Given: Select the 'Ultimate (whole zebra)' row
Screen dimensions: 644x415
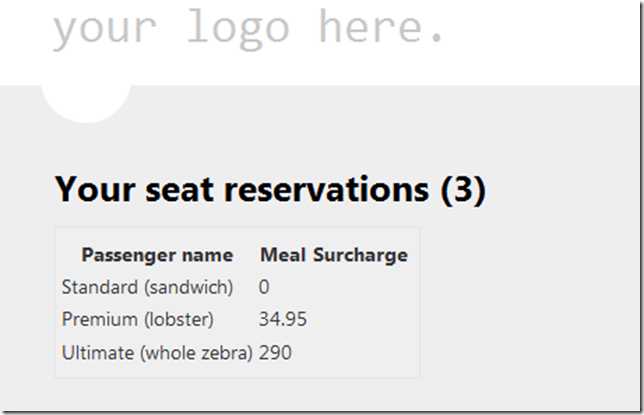Looking at the screenshot, I should pyautogui.click(x=237, y=353).
